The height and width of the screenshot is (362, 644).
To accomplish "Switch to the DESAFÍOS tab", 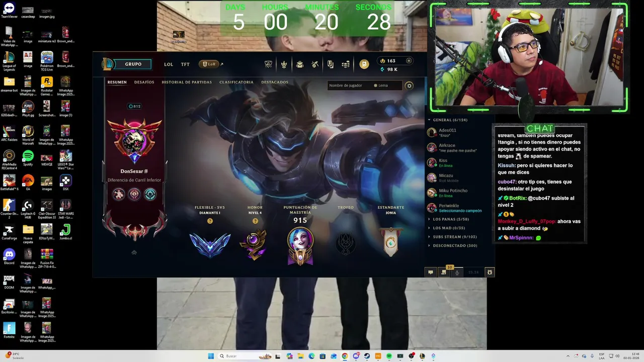I will tap(144, 82).
